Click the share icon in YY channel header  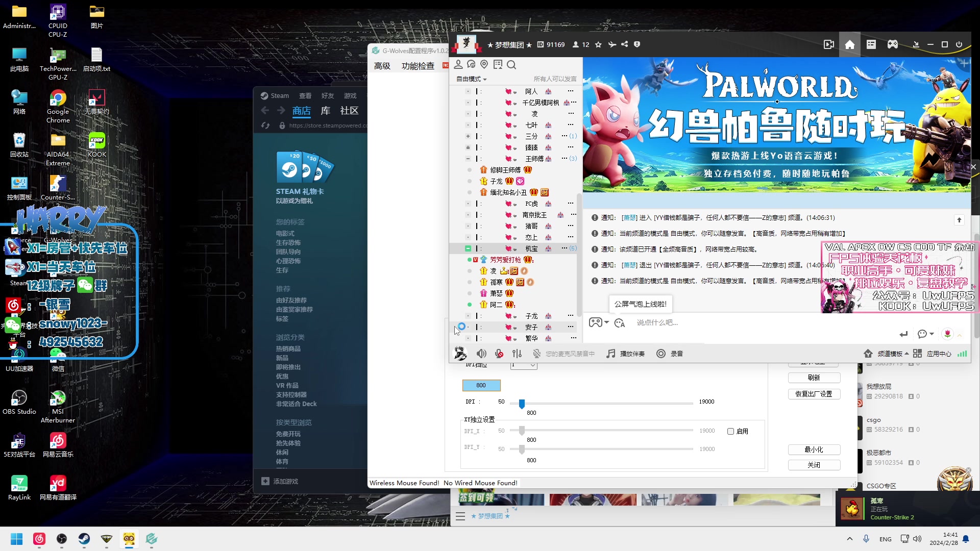(x=625, y=45)
